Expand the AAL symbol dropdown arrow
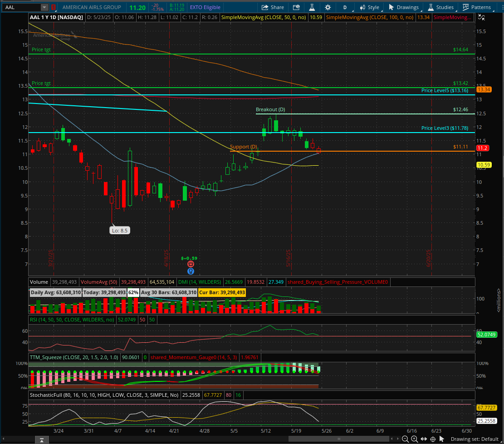The width and height of the screenshot is (504, 444). point(44,7)
